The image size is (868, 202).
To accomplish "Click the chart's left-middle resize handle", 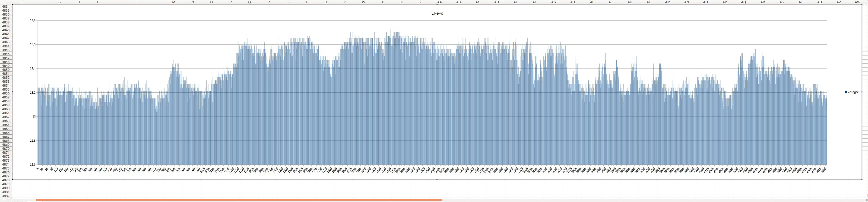I will [x=13, y=92].
